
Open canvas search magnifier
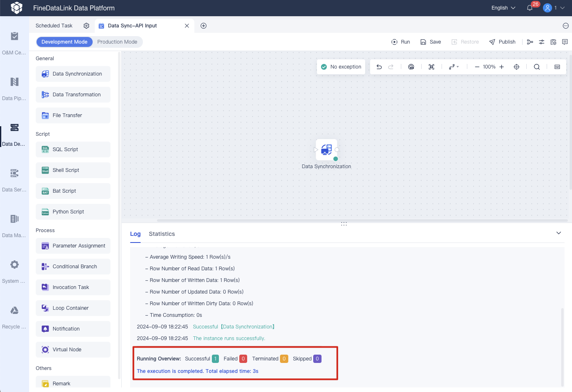537,67
